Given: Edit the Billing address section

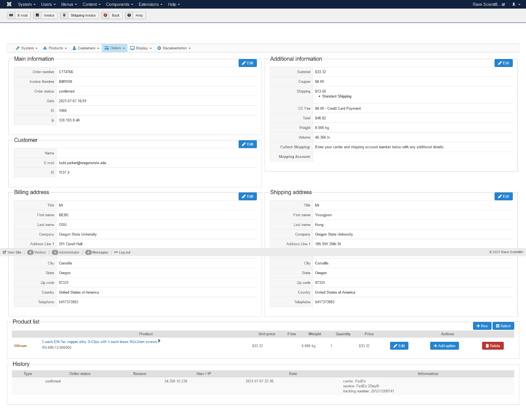Looking at the screenshot, I should [248, 196].
